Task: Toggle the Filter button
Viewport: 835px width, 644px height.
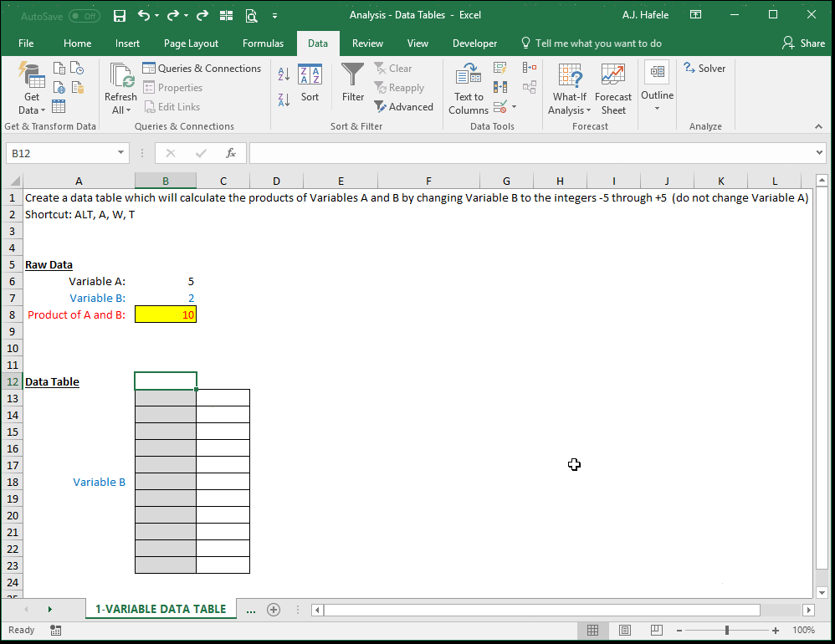Action: click(352, 83)
